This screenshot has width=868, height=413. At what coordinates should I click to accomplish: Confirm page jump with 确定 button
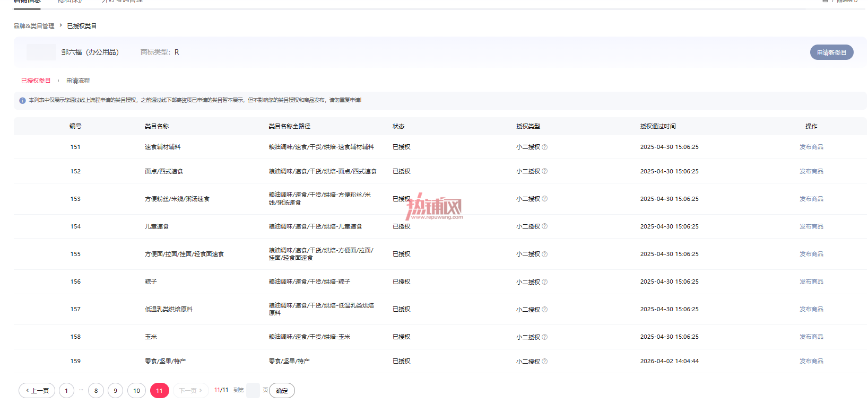pyautogui.click(x=282, y=391)
